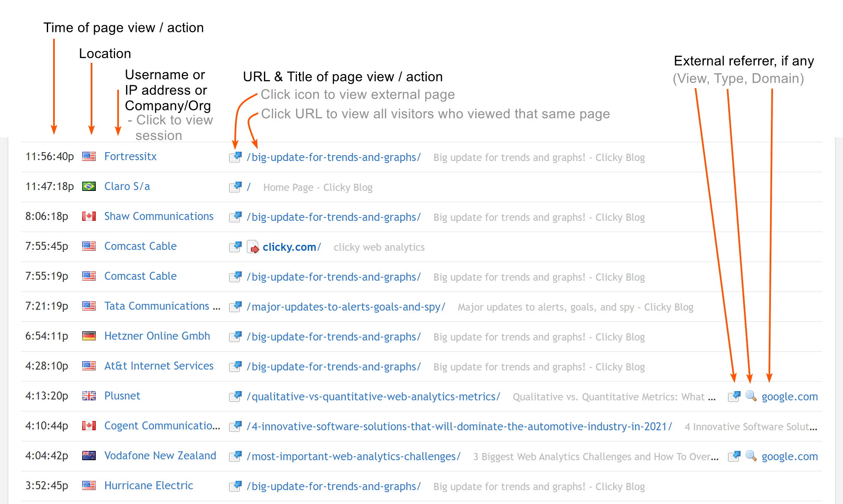Open /most-important-web-analytics-challenges/ page link

[354, 456]
